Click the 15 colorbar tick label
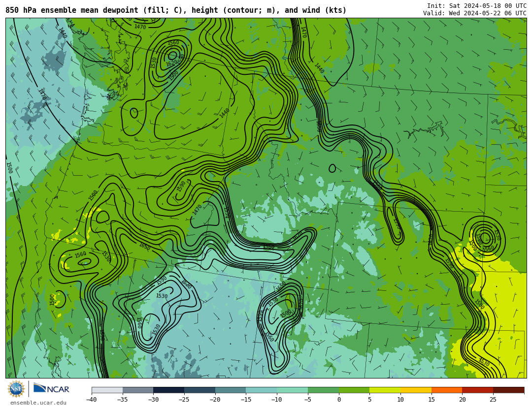The height and width of the screenshot is (409, 532). pyautogui.click(x=432, y=400)
